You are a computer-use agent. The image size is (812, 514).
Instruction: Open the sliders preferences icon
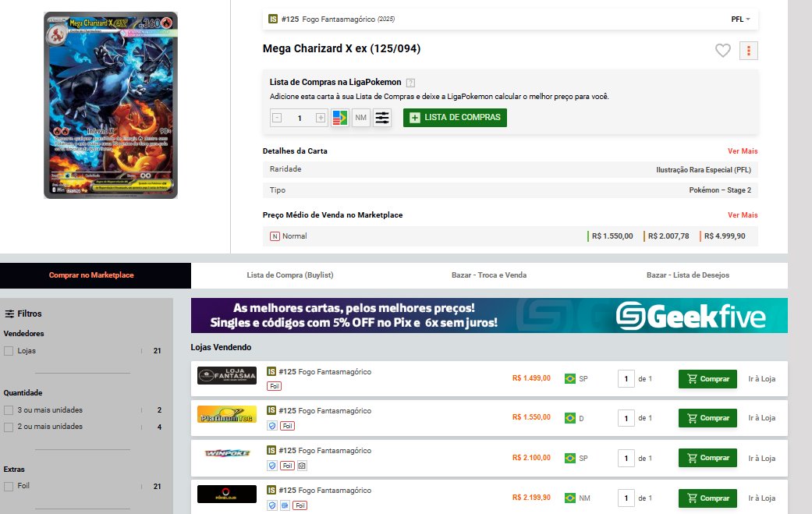coord(382,118)
